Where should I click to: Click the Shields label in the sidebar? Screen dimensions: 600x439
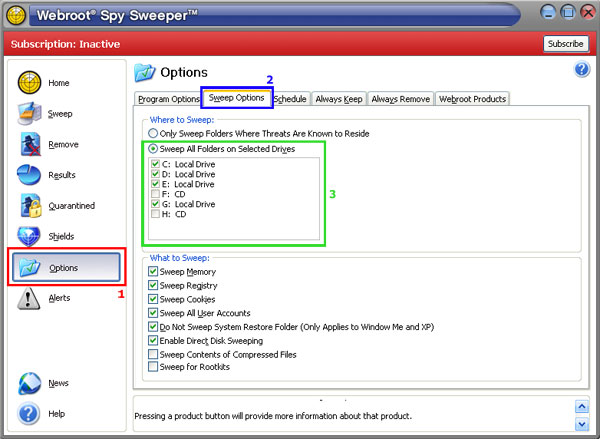click(61, 237)
